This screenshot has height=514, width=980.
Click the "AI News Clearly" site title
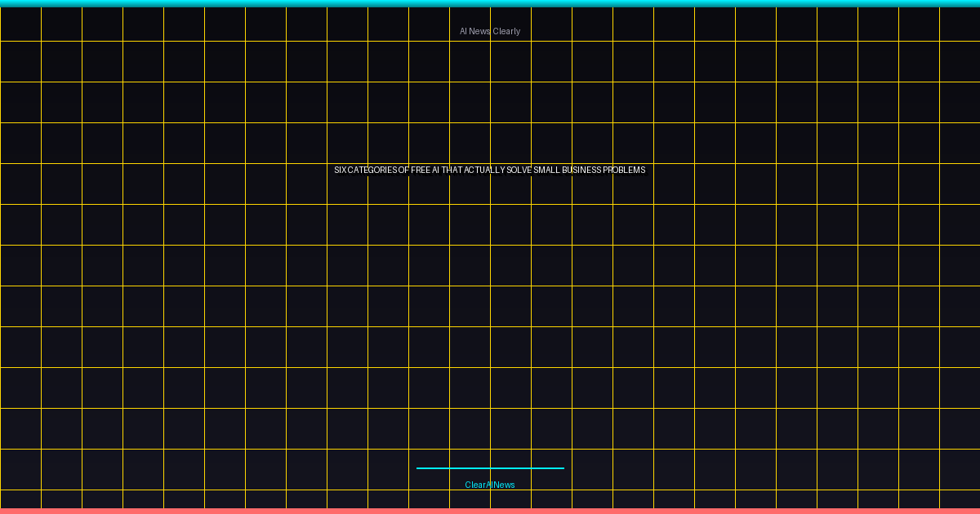click(x=490, y=31)
